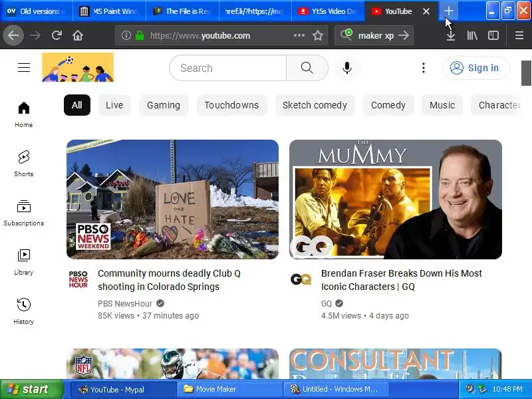532x399 pixels.
Task: Click the page vertical scrollbar thumb
Action: (x=526, y=73)
